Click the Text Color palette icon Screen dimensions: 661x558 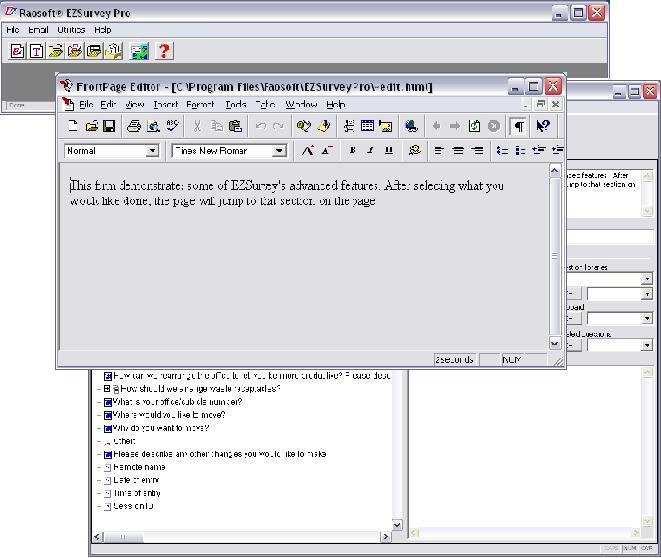click(415, 150)
